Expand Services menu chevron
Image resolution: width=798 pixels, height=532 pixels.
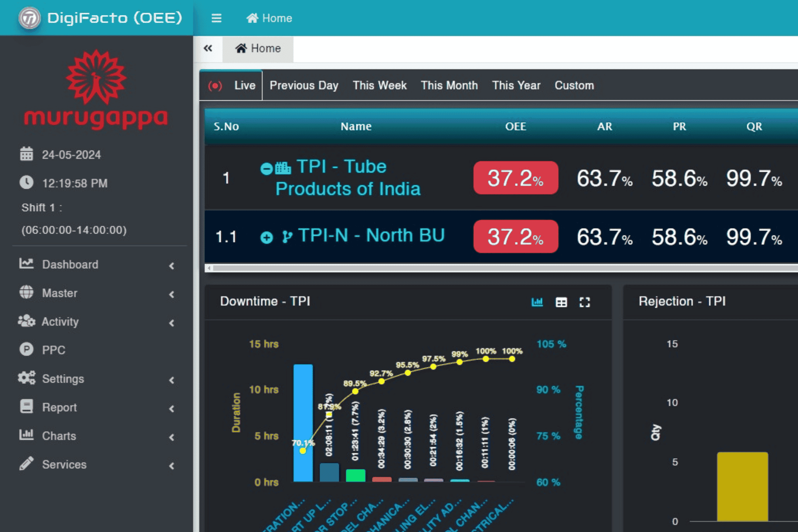pyautogui.click(x=172, y=466)
